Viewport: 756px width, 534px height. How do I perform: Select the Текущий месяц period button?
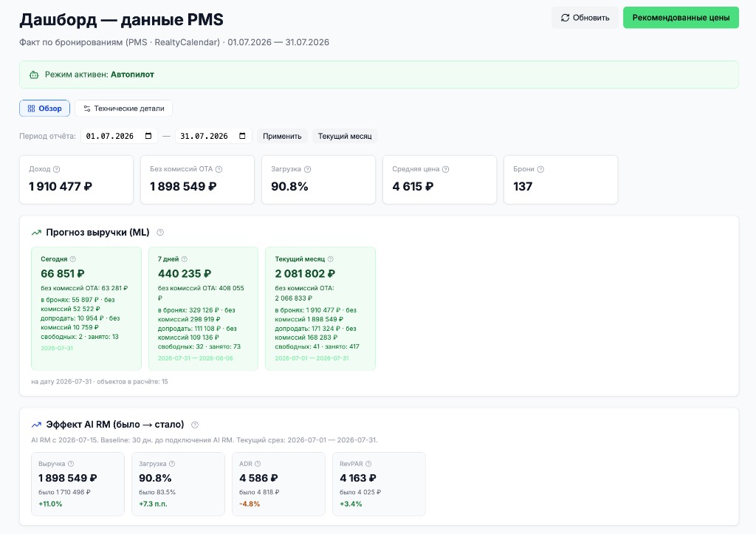click(345, 136)
